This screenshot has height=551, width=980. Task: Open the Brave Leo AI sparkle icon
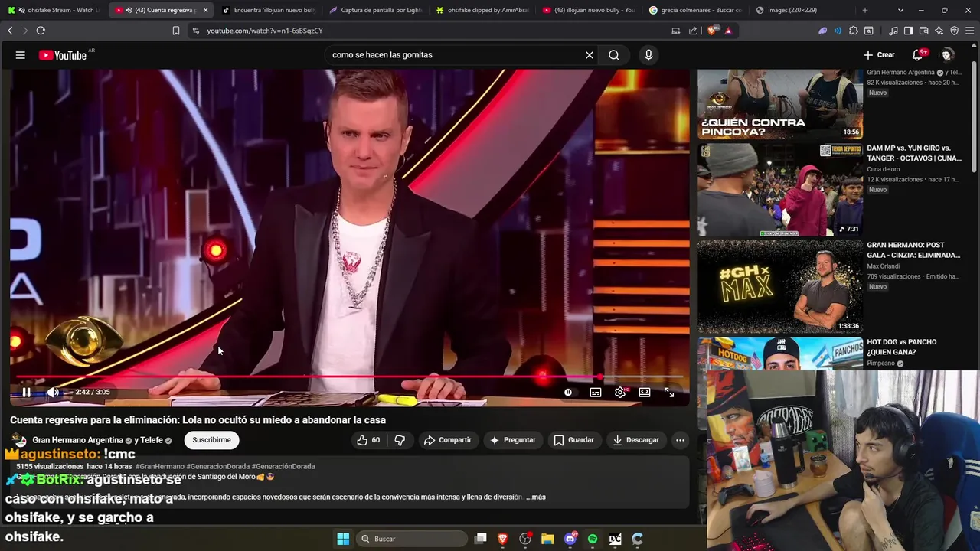coord(939,31)
